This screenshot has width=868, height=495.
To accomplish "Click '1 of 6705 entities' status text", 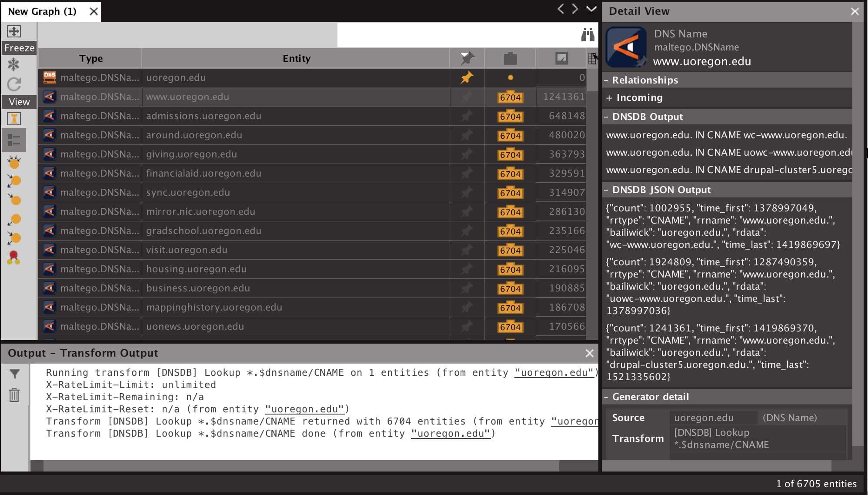I will 816,484.
